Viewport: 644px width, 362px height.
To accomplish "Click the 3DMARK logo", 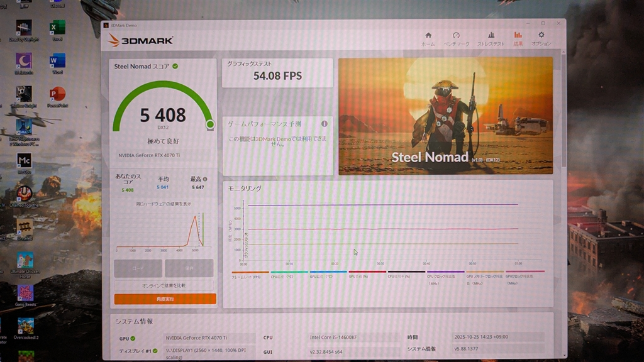I will click(140, 40).
